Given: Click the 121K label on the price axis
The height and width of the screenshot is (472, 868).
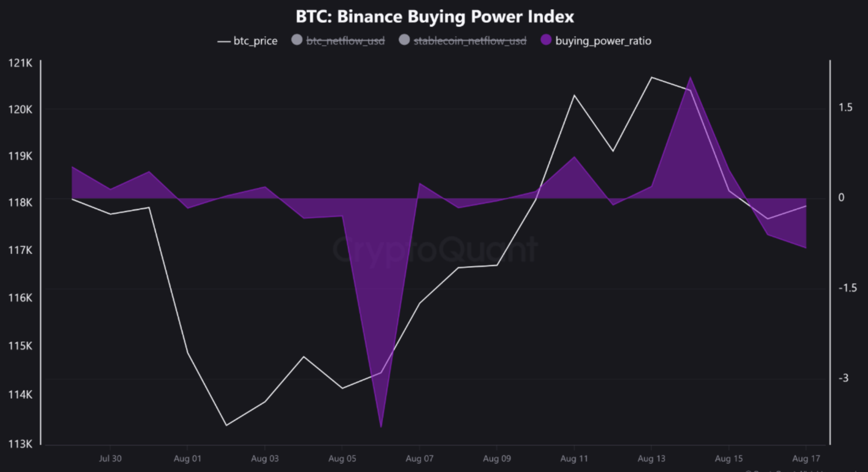Looking at the screenshot, I should tap(21, 63).
